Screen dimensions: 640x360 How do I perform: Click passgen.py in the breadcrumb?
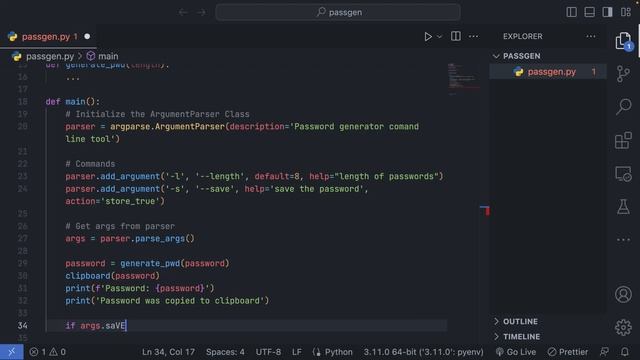50,56
